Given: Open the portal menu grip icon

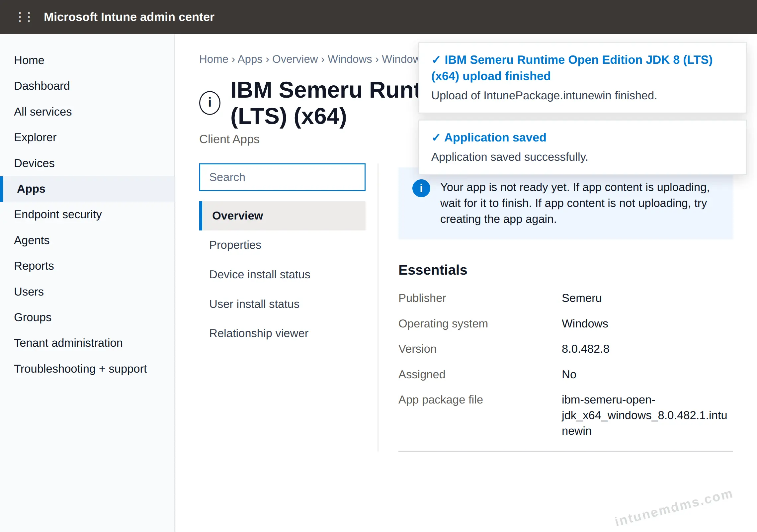Looking at the screenshot, I should 25,17.
